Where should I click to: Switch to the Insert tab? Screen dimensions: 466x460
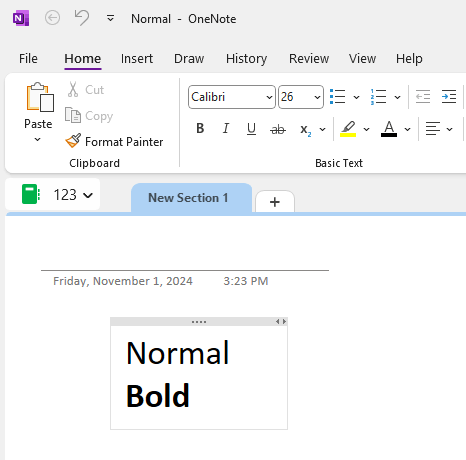pyautogui.click(x=137, y=59)
